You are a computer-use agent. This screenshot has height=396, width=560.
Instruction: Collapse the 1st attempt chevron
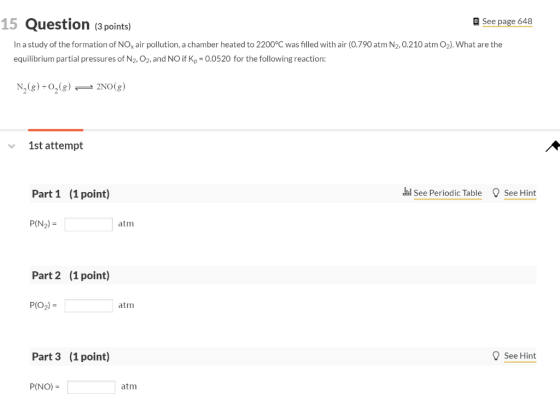pyautogui.click(x=11, y=146)
